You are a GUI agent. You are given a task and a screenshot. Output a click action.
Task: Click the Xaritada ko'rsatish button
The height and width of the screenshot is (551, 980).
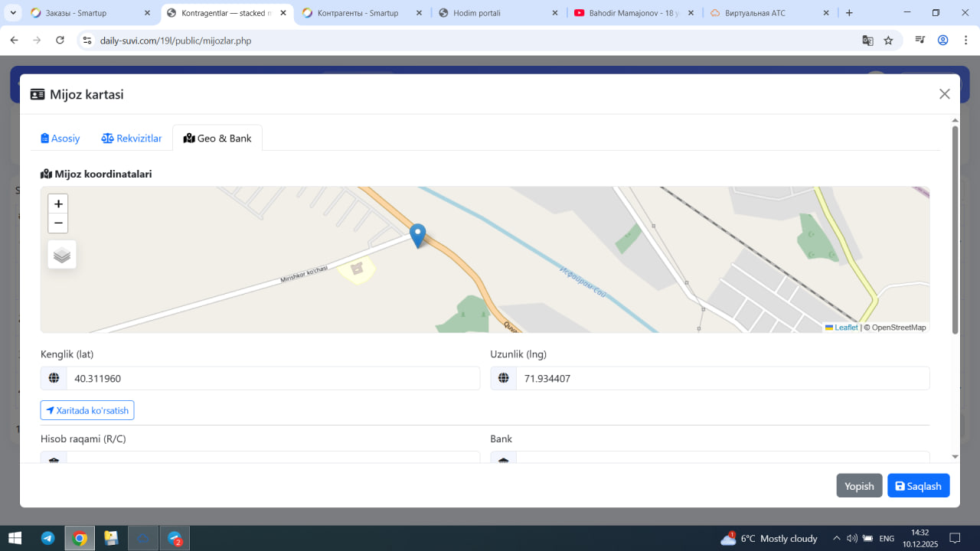click(87, 410)
